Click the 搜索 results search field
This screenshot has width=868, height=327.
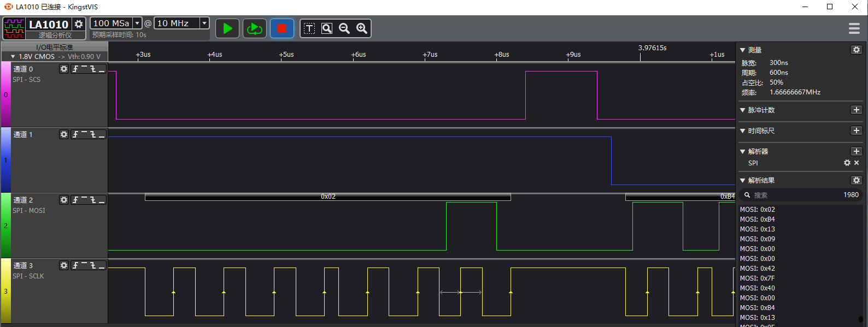(x=800, y=195)
